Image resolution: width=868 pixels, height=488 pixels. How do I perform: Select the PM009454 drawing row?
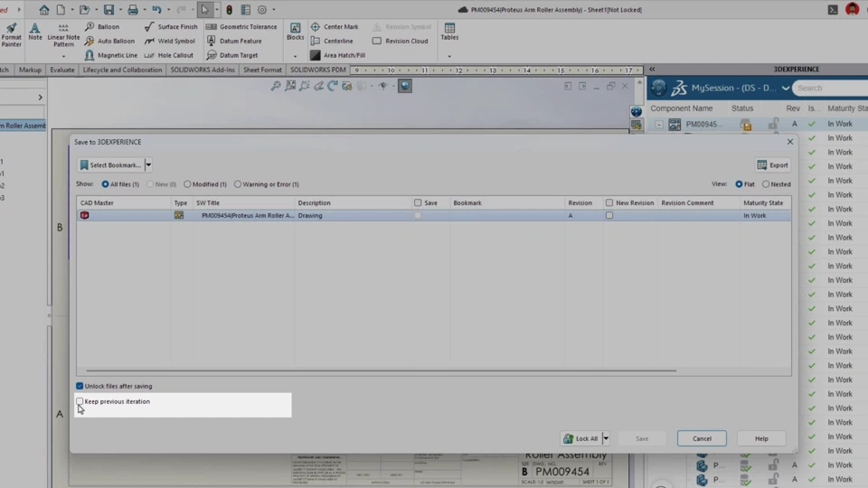point(433,215)
